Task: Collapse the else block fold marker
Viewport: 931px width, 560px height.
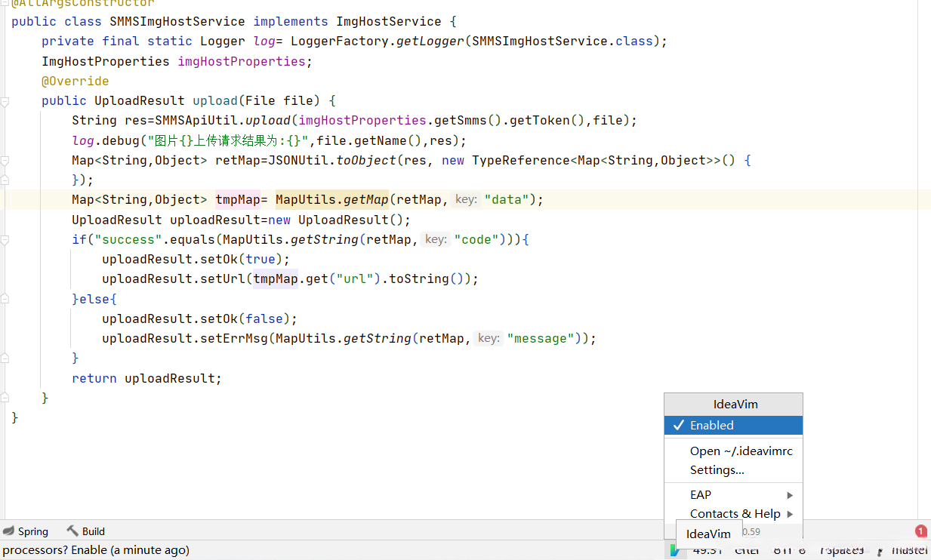Action: point(5,300)
